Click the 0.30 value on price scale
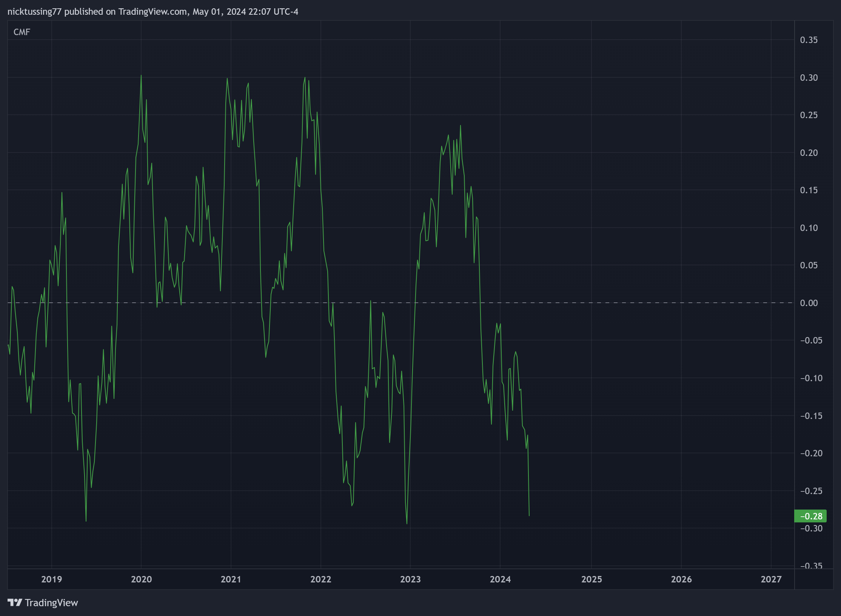The width and height of the screenshot is (841, 616). pyautogui.click(x=809, y=78)
